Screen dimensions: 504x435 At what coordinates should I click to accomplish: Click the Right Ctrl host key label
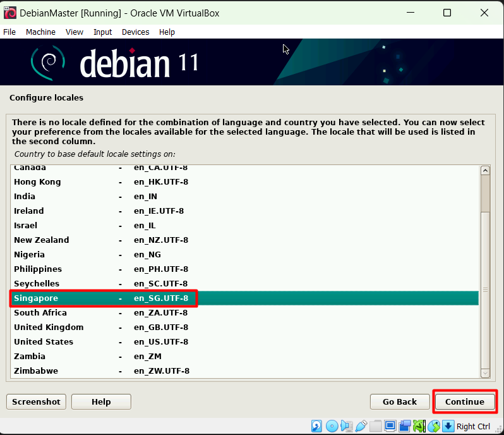click(x=473, y=427)
